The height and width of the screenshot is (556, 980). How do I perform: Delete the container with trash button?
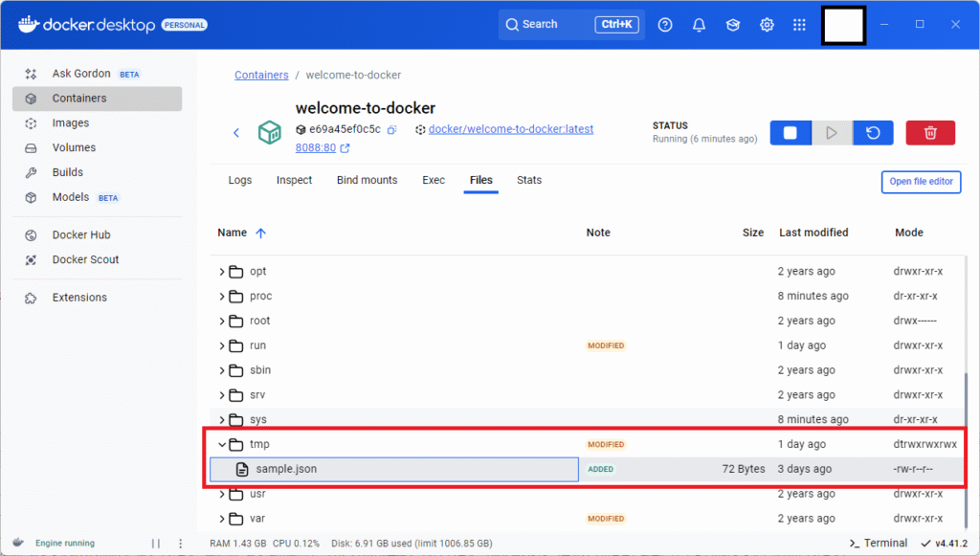(930, 132)
